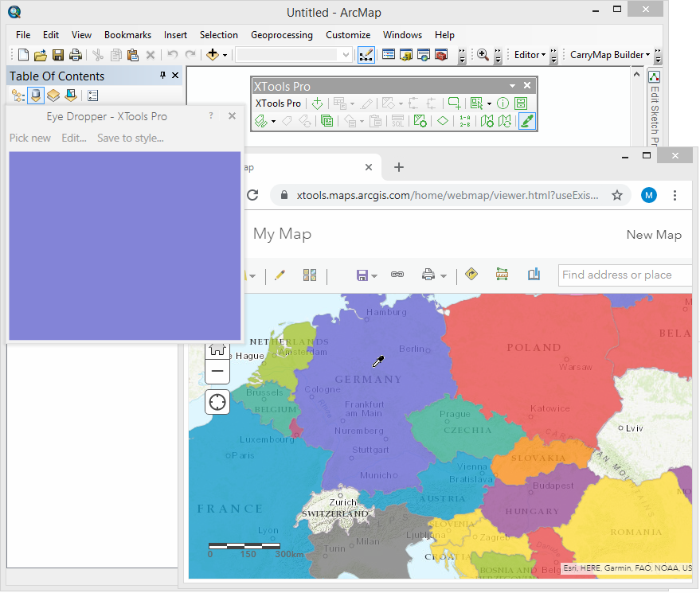Create a new map document in ArcMap
700x593 pixels.
pyautogui.click(x=23, y=55)
